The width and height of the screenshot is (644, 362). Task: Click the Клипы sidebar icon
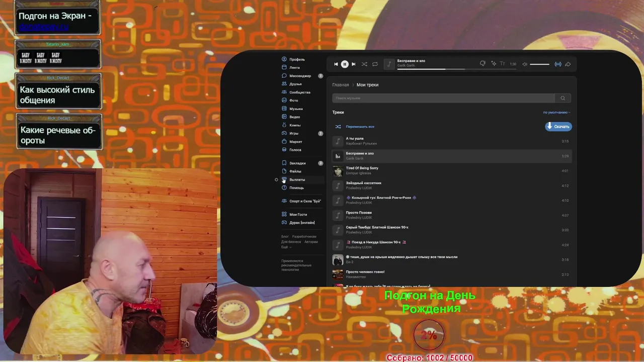[284, 125]
